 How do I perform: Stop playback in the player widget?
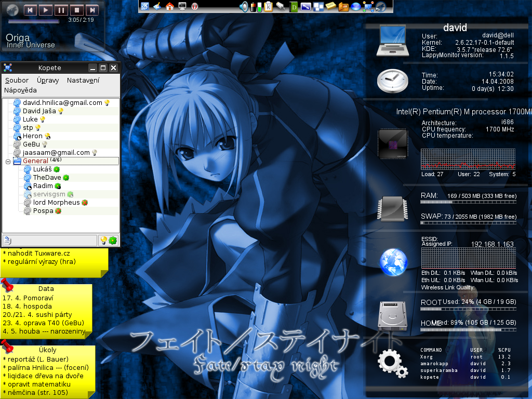pyautogui.click(x=77, y=10)
